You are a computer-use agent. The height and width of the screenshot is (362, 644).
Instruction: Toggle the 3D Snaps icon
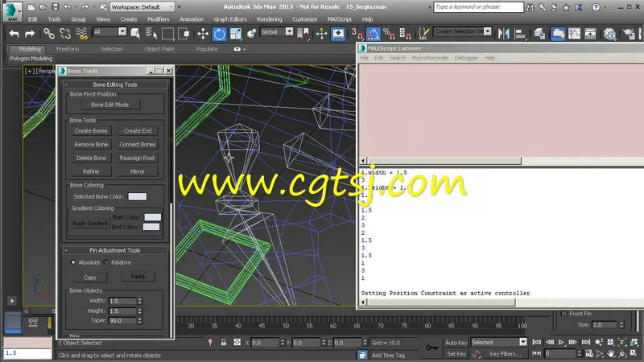pos(357,34)
